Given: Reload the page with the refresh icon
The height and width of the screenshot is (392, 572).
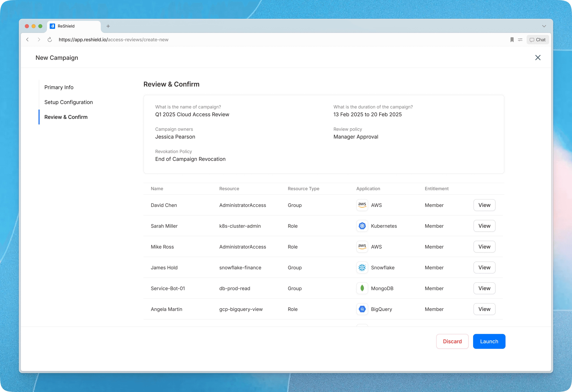Looking at the screenshot, I should tap(50, 40).
